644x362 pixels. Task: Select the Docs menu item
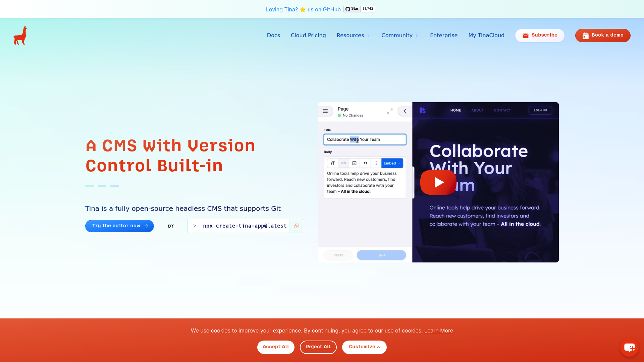click(x=273, y=35)
